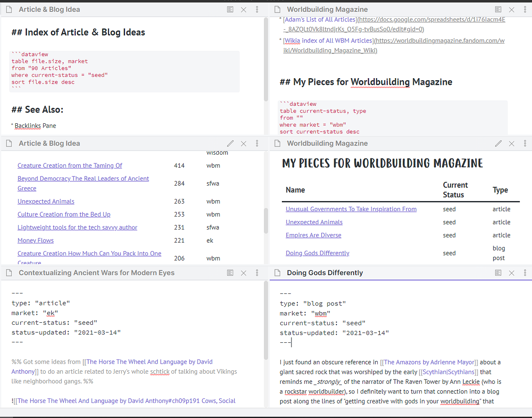
Task: Toggle editing view for the Worldbuilding Magazine preview pane
Action: tap(498, 143)
